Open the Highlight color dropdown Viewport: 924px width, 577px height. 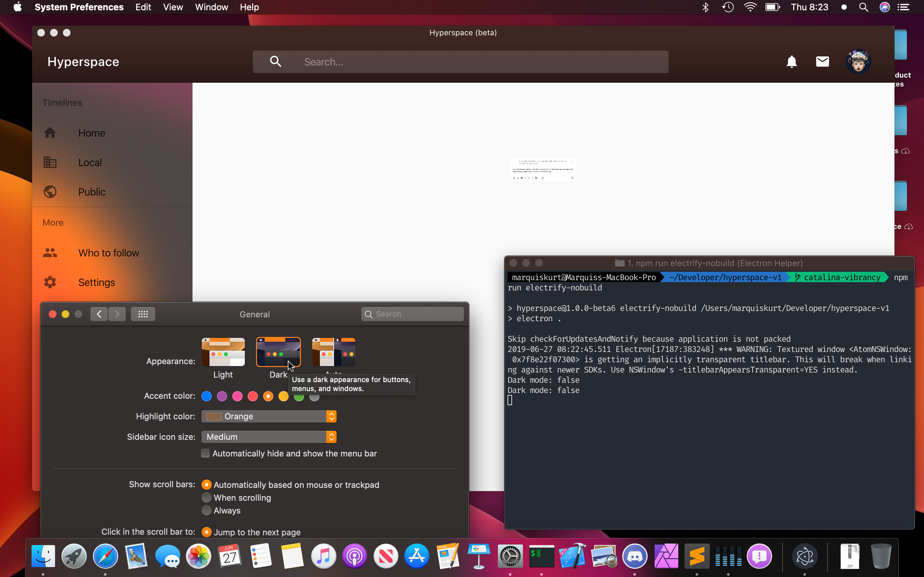tap(269, 416)
